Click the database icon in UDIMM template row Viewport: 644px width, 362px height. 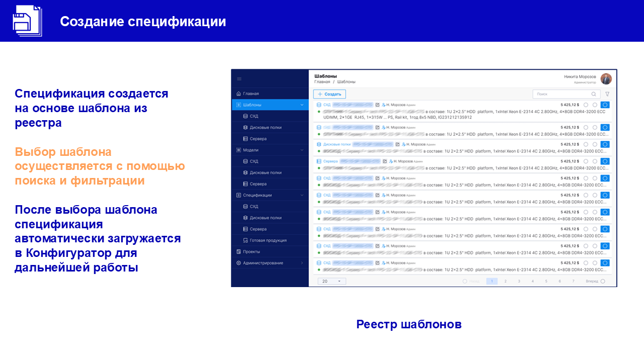(319, 105)
